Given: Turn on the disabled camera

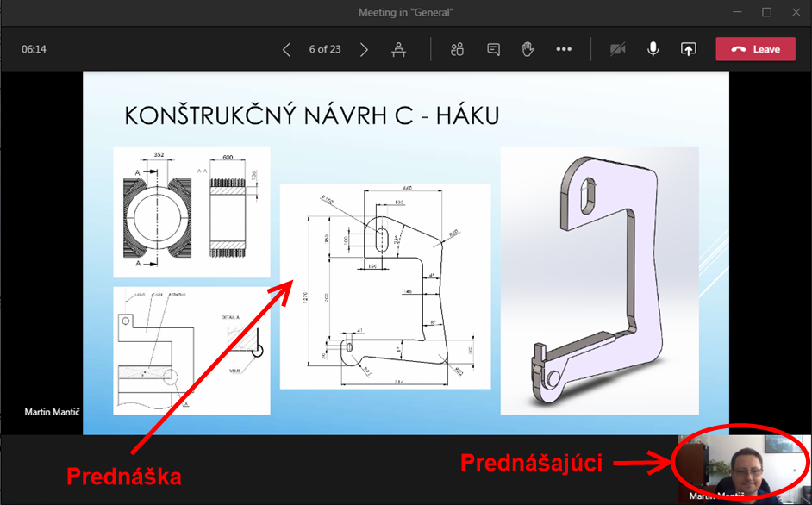Looking at the screenshot, I should [617, 50].
